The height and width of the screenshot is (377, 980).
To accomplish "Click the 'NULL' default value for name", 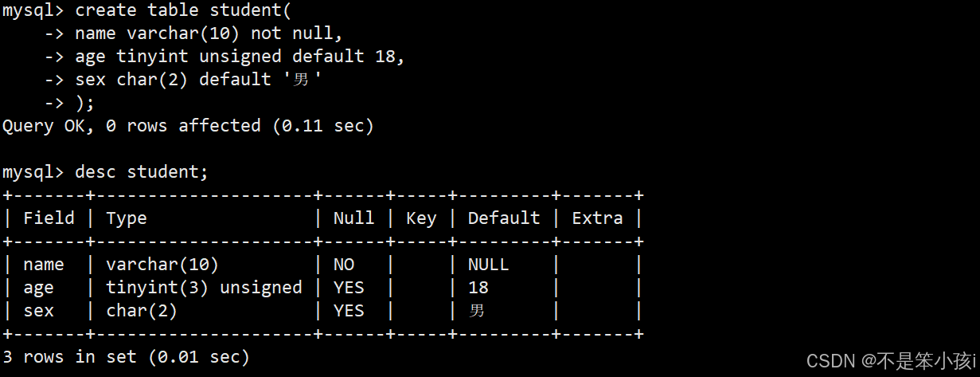I will point(488,265).
